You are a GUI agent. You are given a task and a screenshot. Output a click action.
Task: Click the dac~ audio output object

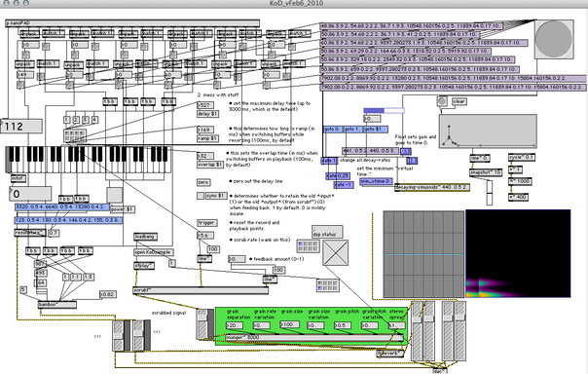click(x=439, y=371)
